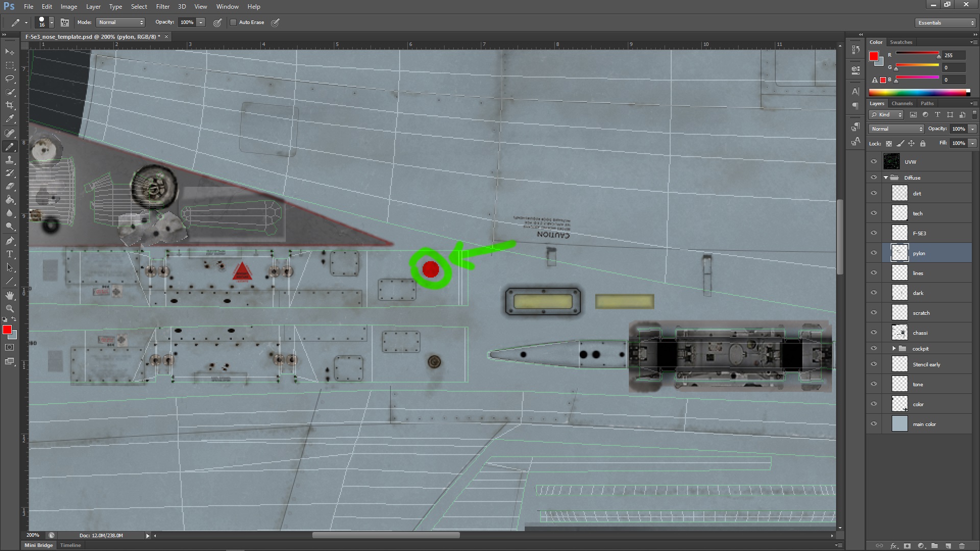Select the Clone Stamp tool
Viewport: 980px width, 551px height.
[10, 160]
